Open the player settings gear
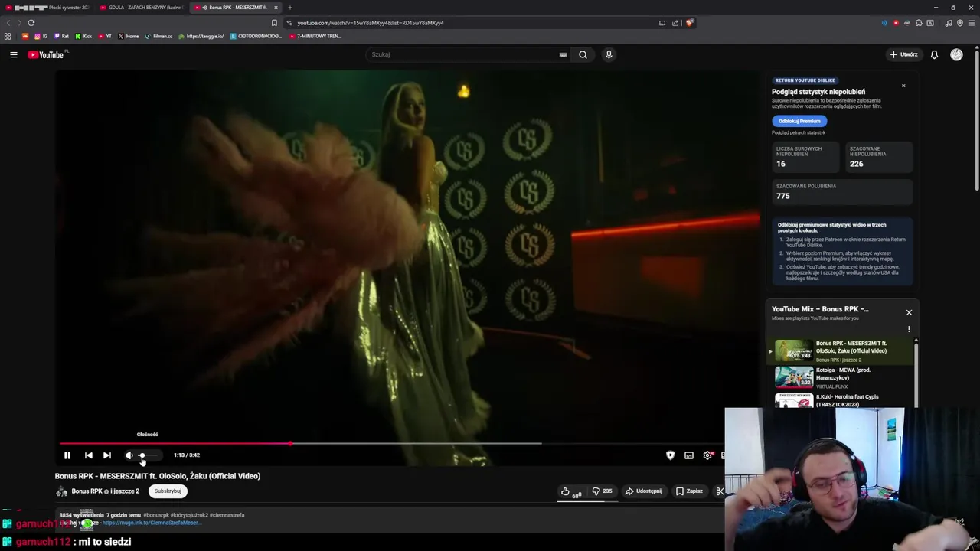This screenshot has height=551, width=980. point(707,455)
